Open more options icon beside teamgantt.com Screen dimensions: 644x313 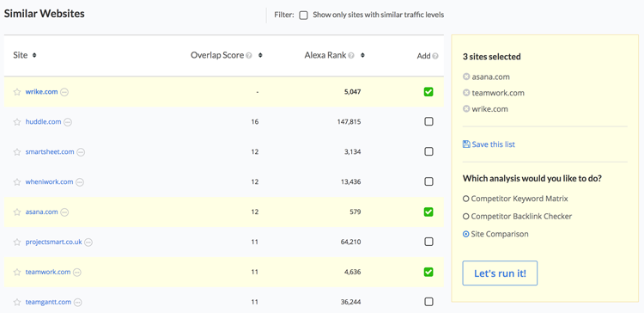click(77, 303)
